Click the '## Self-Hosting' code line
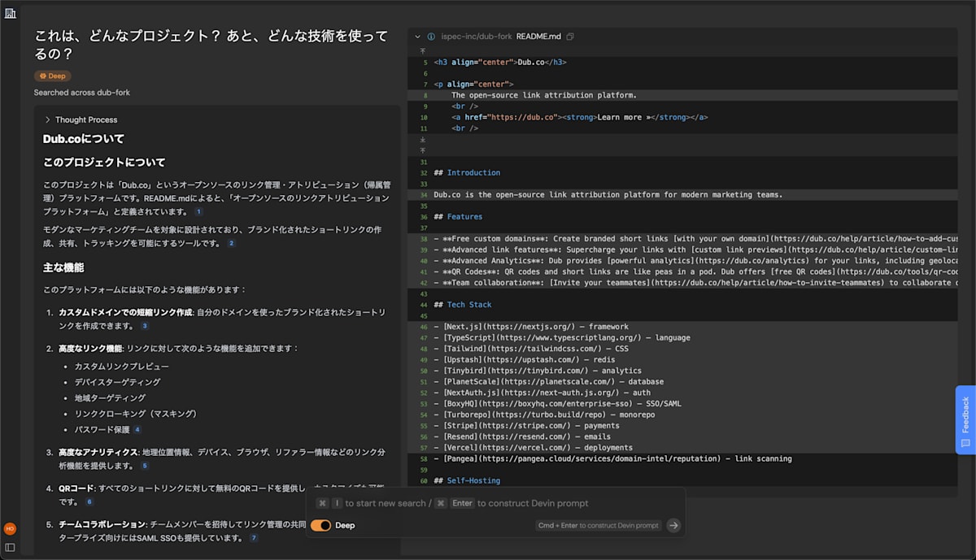Viewport: 976px width, 560px height. [467, 480]
